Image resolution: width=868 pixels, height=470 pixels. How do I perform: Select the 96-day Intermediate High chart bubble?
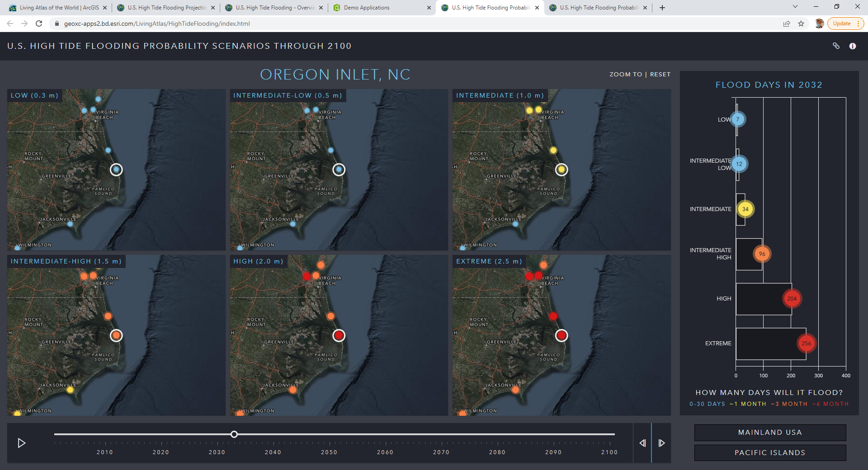coord(762,254)
